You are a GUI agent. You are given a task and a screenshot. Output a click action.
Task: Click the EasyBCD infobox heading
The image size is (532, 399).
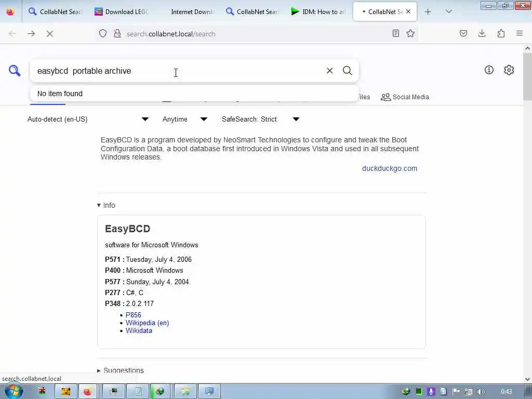[x=128, y=229]
